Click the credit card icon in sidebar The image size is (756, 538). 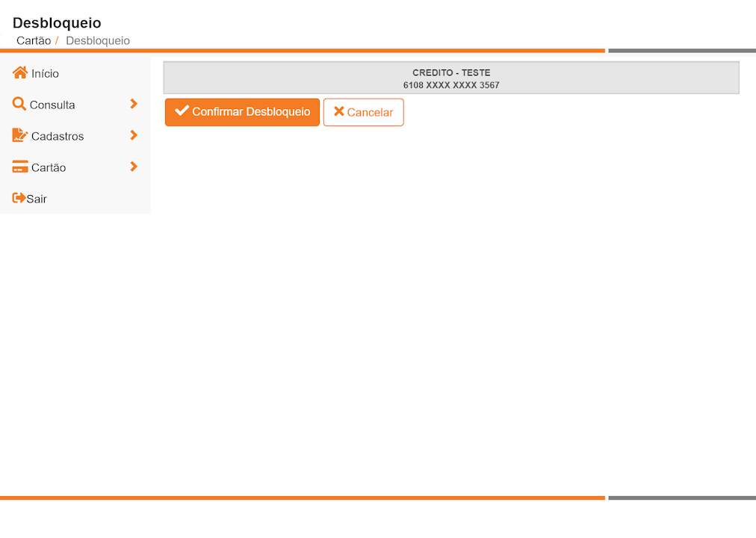(20, 167)
